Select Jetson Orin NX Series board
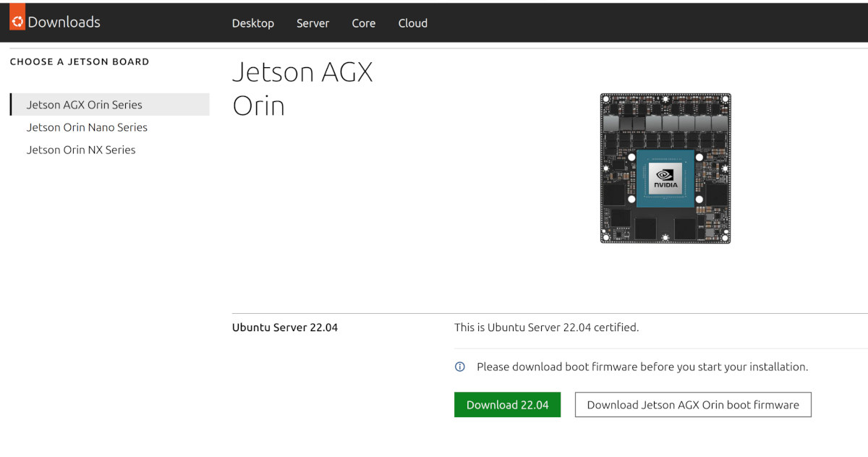868x457 pixels. point(81,150)
